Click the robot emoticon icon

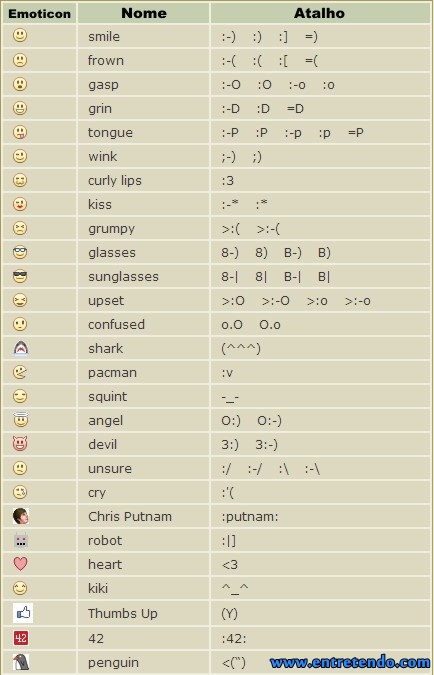point(21,540)
